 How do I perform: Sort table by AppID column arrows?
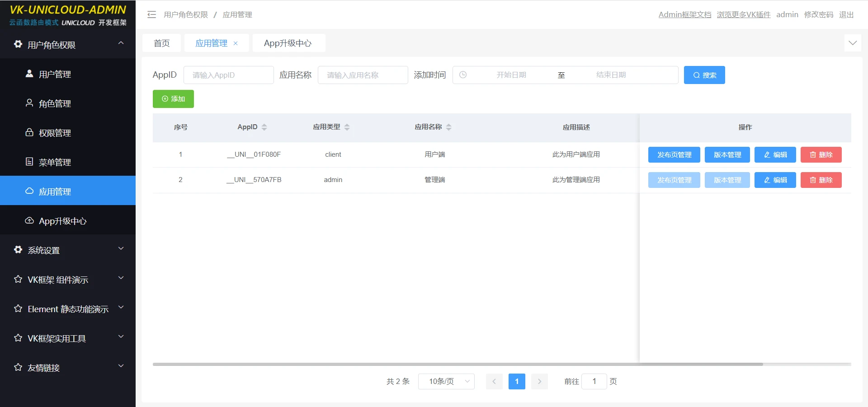(x=264, y=127)
